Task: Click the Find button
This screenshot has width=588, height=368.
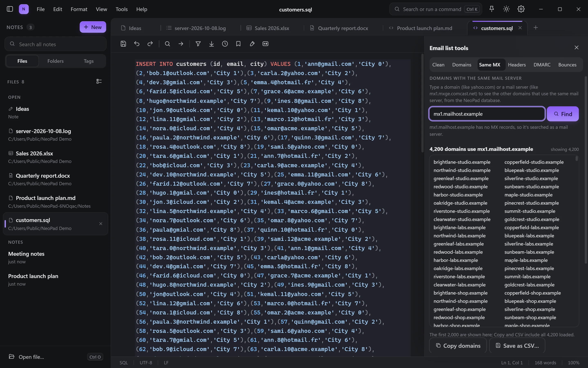Action: tap(563, 114)
